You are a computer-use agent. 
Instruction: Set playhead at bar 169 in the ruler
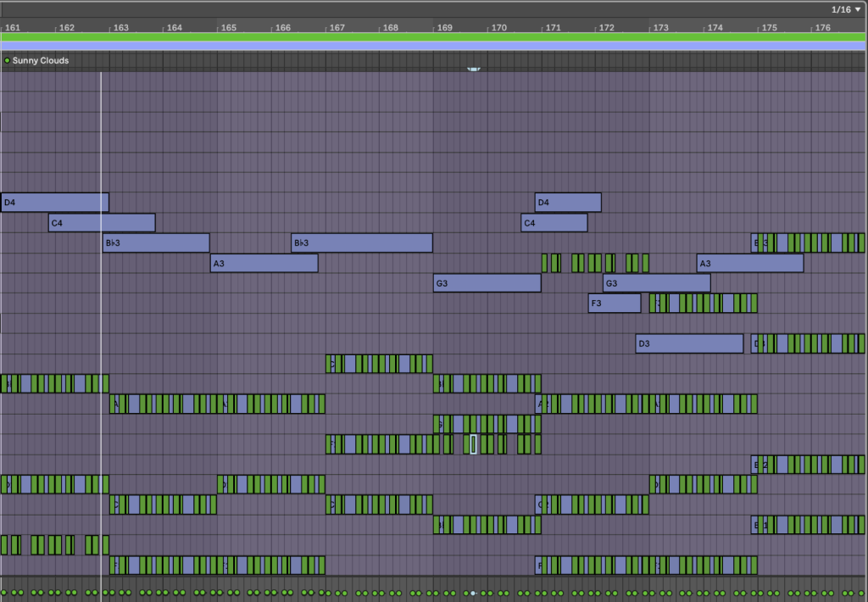444,28
